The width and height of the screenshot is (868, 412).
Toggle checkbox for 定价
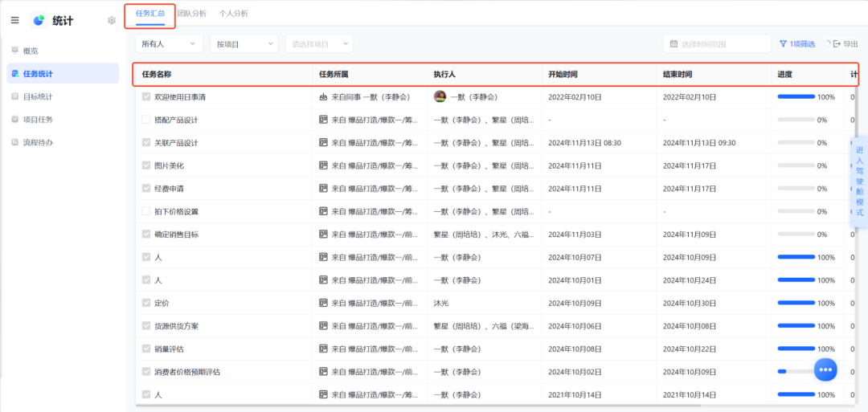(146, 303)
